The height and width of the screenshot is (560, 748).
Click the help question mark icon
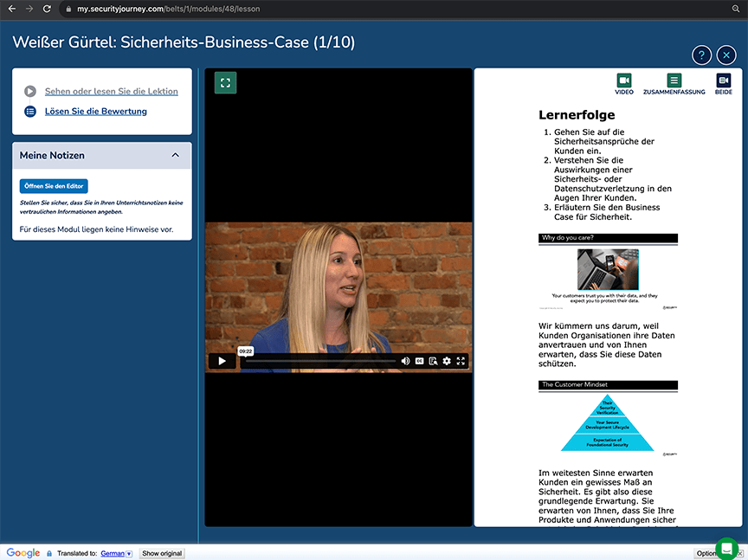(x=701, y=55)
